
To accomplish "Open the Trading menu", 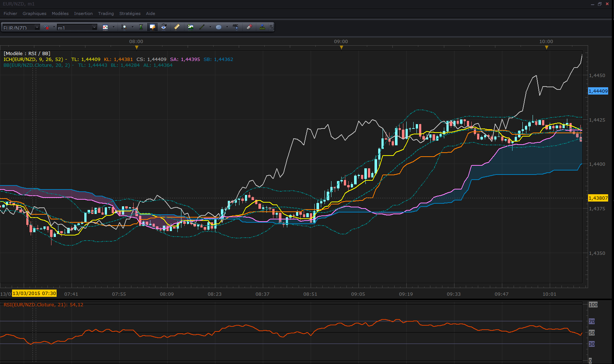I will click(x=106, y=14).
